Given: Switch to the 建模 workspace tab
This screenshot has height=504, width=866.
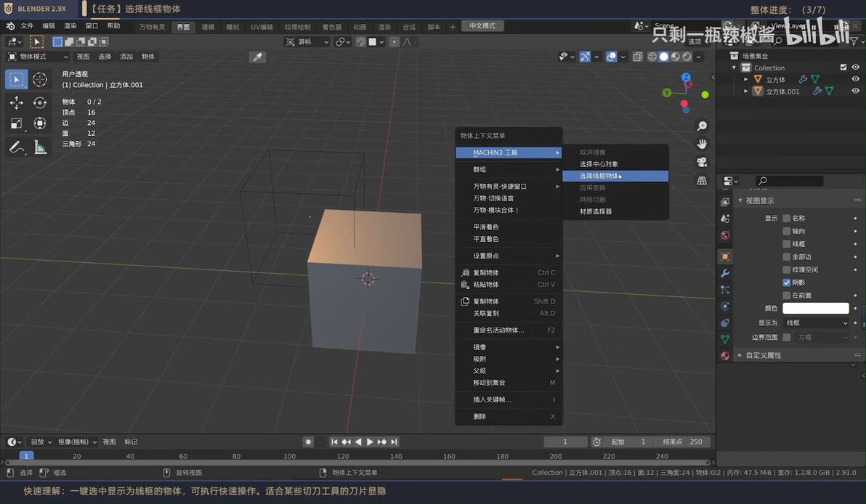Looking at the screenshot, I should coord(208,27).
